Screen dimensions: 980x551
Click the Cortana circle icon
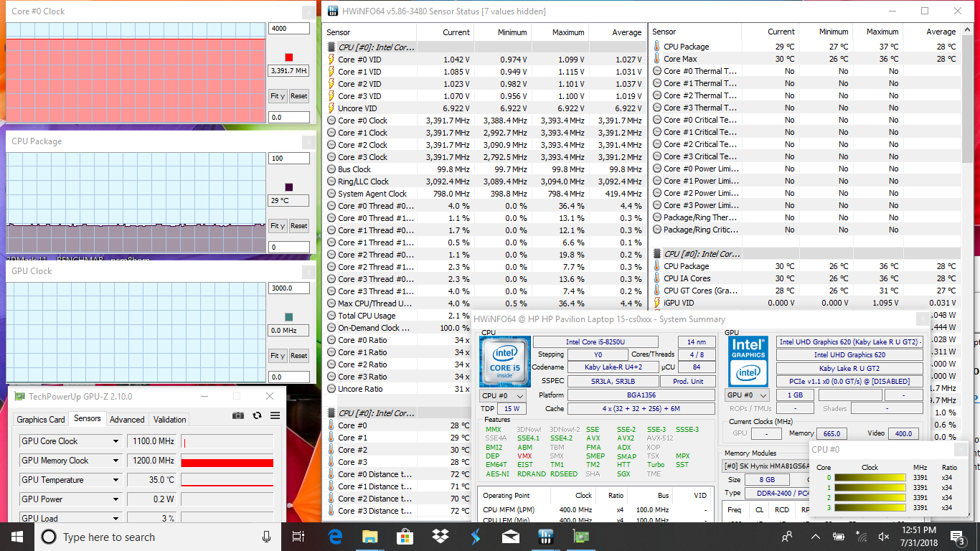49,537
